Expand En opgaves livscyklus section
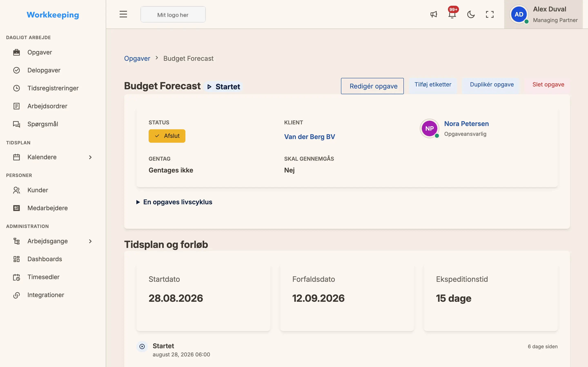 coord(174,202)
